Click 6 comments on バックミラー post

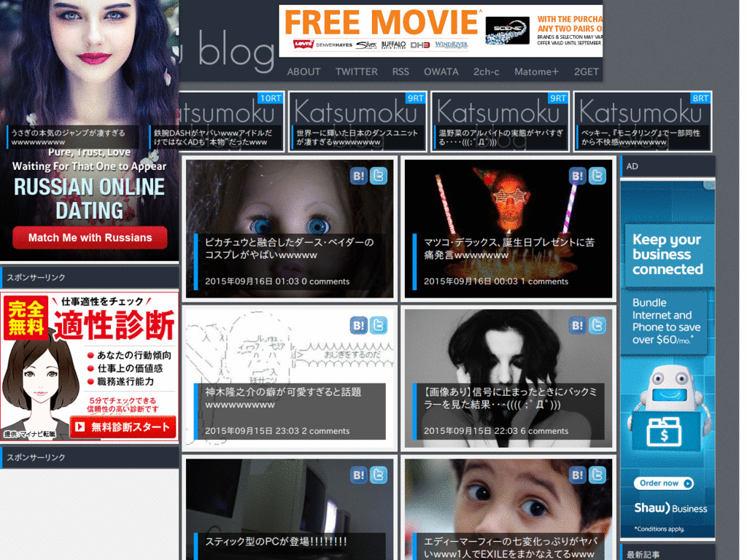(x=544, y=431)
